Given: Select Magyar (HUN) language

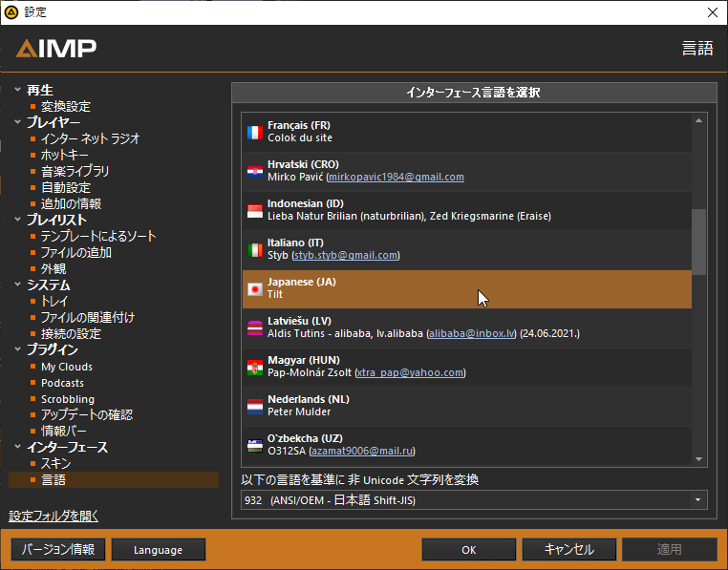Looking at the screenshot, I should tap(467, 368).
